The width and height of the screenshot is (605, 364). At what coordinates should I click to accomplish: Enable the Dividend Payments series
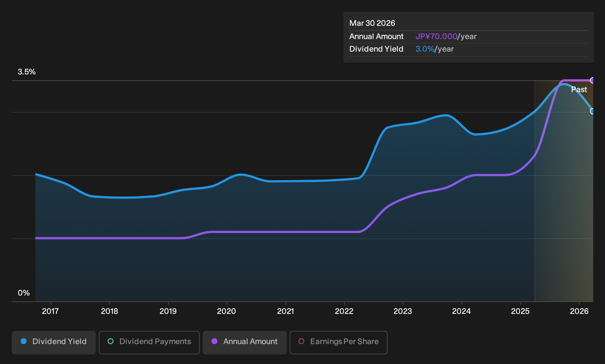tap(149, 342)
